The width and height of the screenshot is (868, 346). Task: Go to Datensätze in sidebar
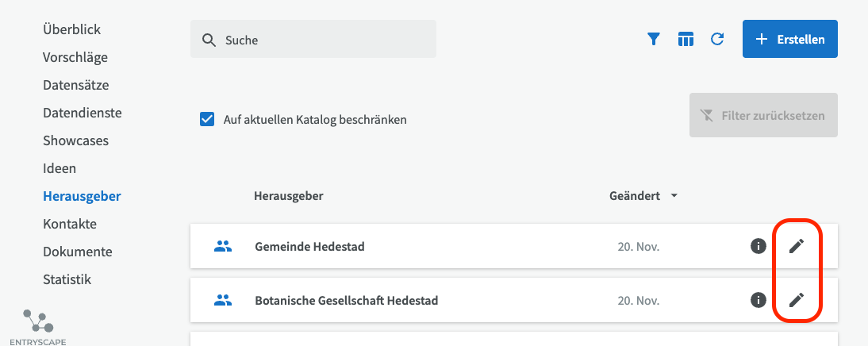pos(75,85)
